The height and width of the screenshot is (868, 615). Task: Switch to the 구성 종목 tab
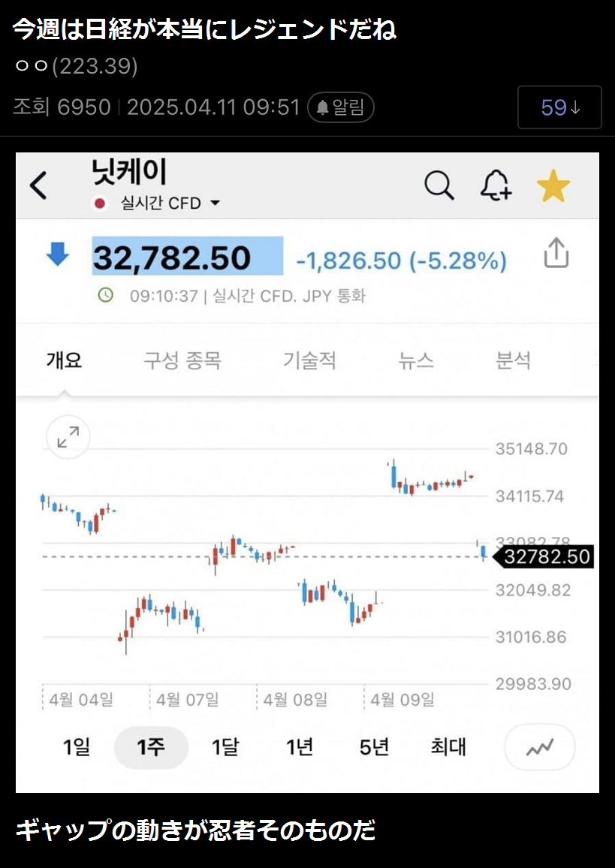(x=182, y=360)
